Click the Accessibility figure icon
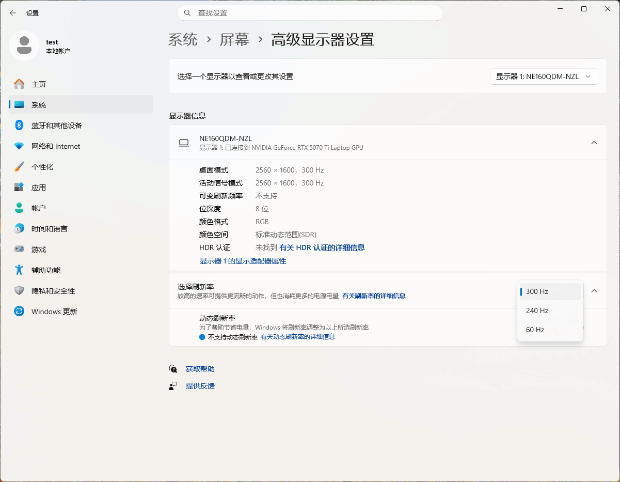 click(19, 270)
